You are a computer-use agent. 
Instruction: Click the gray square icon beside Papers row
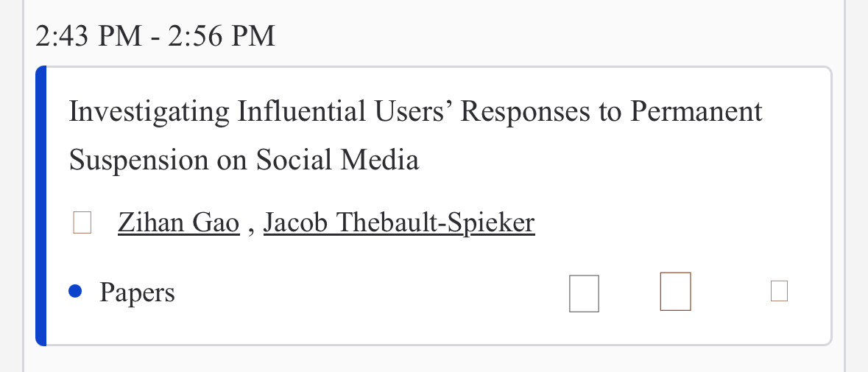pos(584,293)
